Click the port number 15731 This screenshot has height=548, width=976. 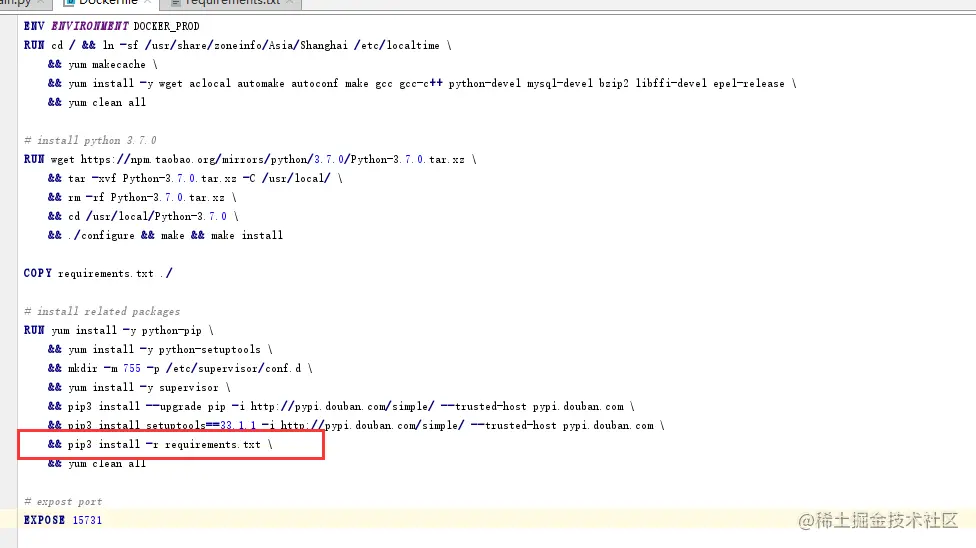(87, 520)
